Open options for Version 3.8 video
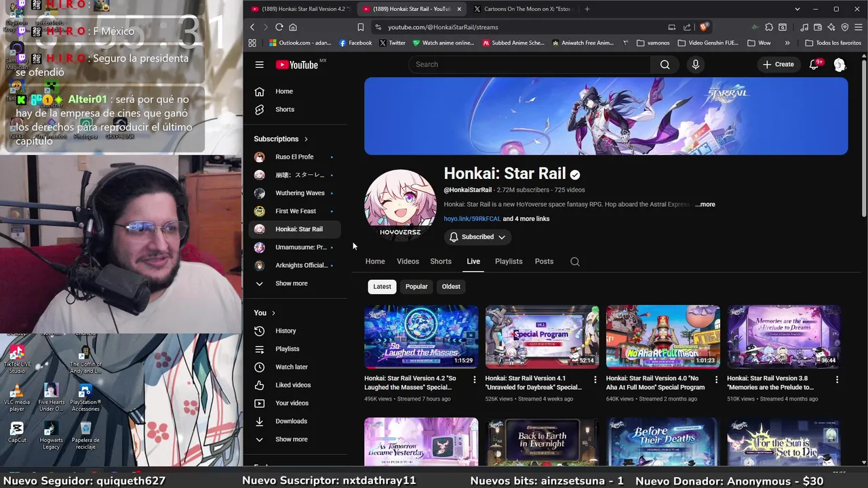Screen dimensions: 868x488 (837, 380)
